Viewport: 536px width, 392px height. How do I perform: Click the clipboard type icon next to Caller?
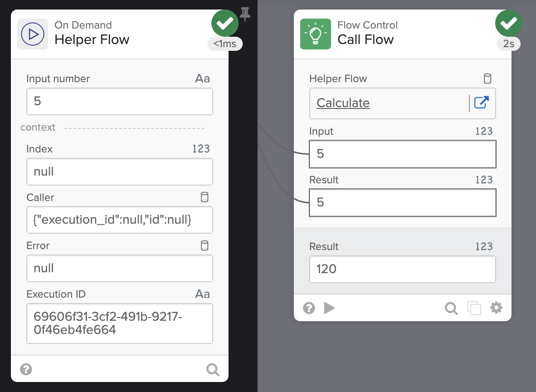(x=205, y=197)
